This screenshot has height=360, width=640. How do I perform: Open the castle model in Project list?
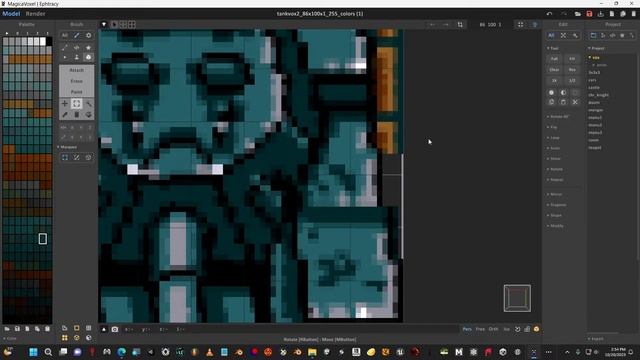click(594, 87)
